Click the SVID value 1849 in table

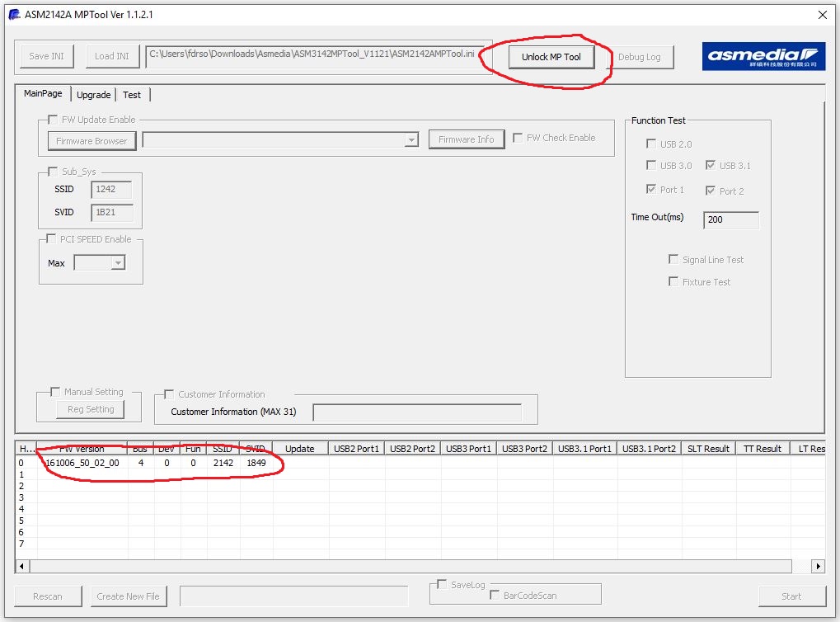[256, 463]
